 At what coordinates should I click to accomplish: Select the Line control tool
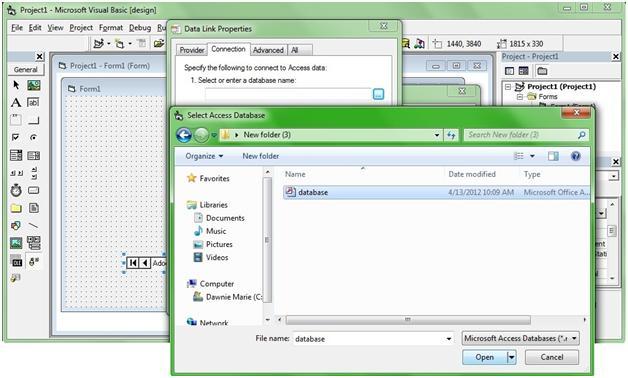34,225
